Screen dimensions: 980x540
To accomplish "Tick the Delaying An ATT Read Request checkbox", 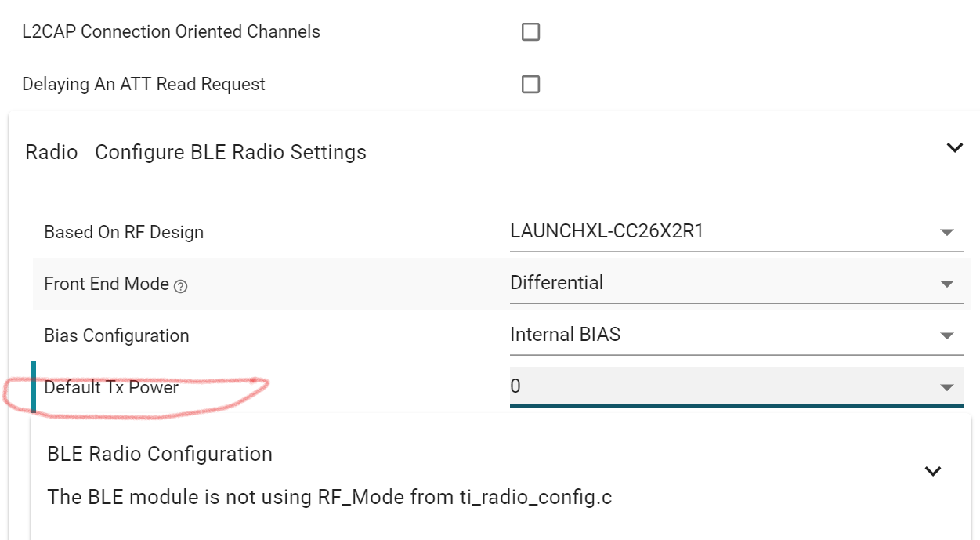I will (x=530, y=85).
